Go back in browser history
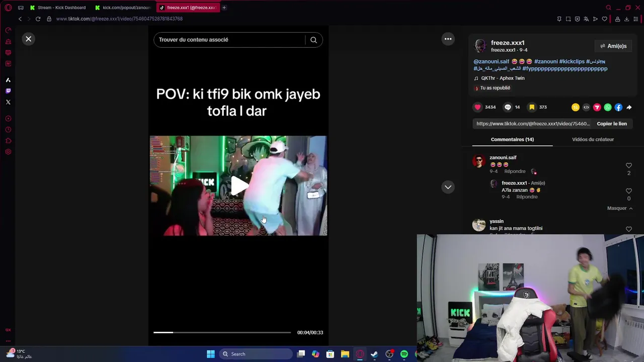The height and width of the screenshot is (362, 644). tap(20, 19)
